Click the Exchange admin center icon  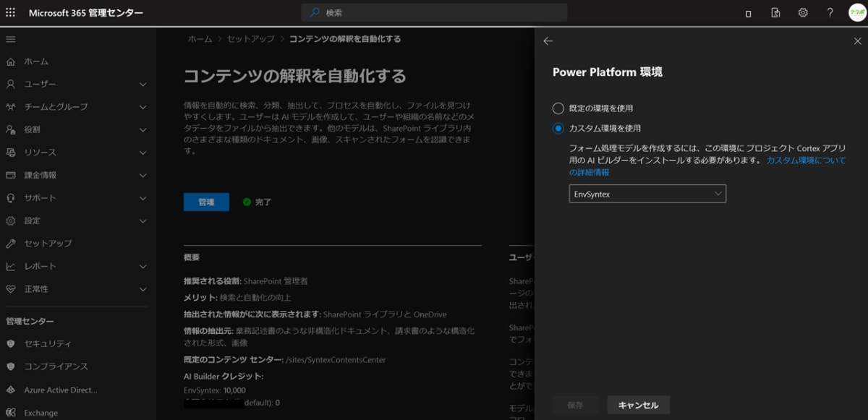coord(10,413)
